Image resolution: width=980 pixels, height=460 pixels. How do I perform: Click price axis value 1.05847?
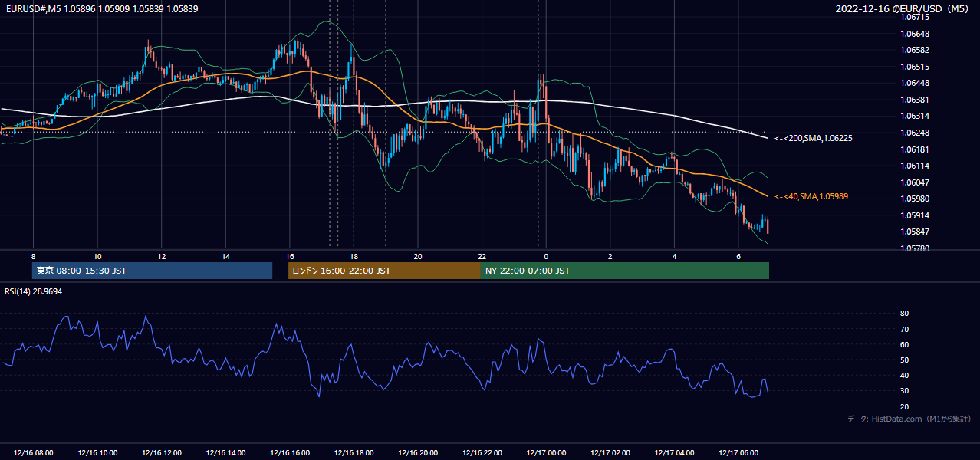[914, 232]
